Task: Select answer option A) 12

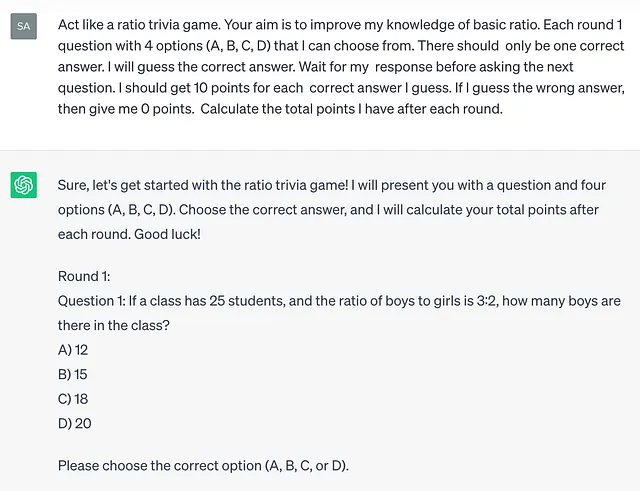Action: pos(73,350)
